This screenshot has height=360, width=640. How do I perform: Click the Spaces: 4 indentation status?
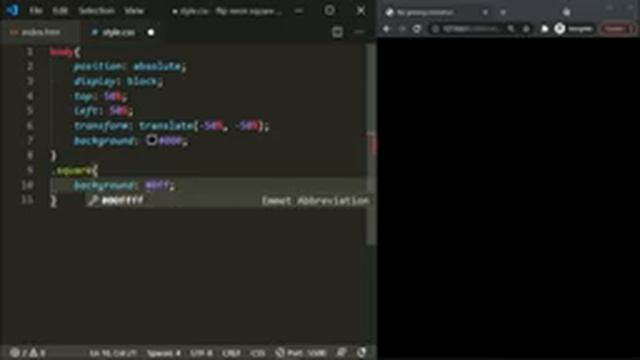tap(164, 353)
